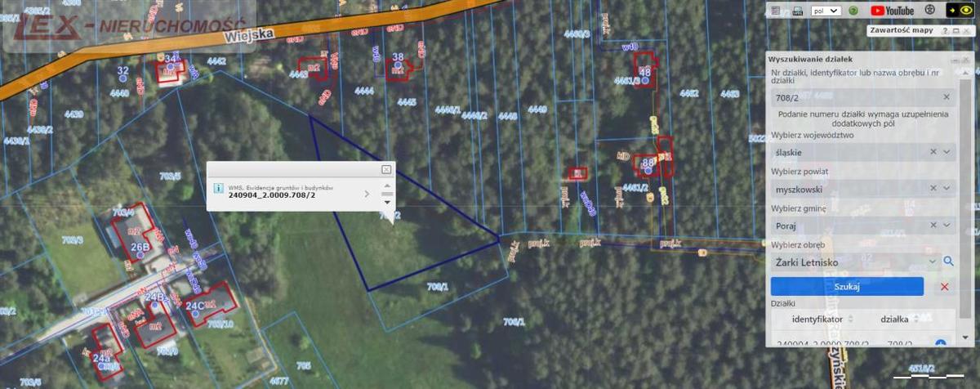
Task: Clear the gmina Poraj selection
Action: point(933,226)
